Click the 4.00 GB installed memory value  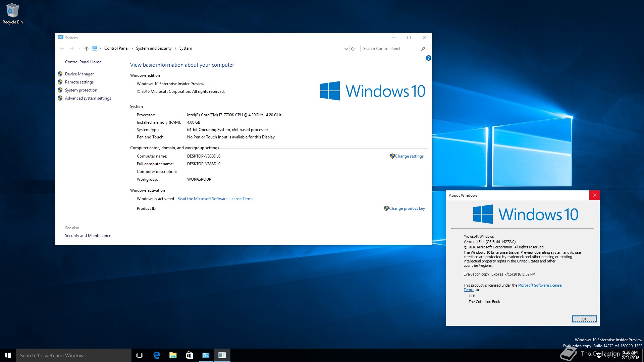coord(194,122)
